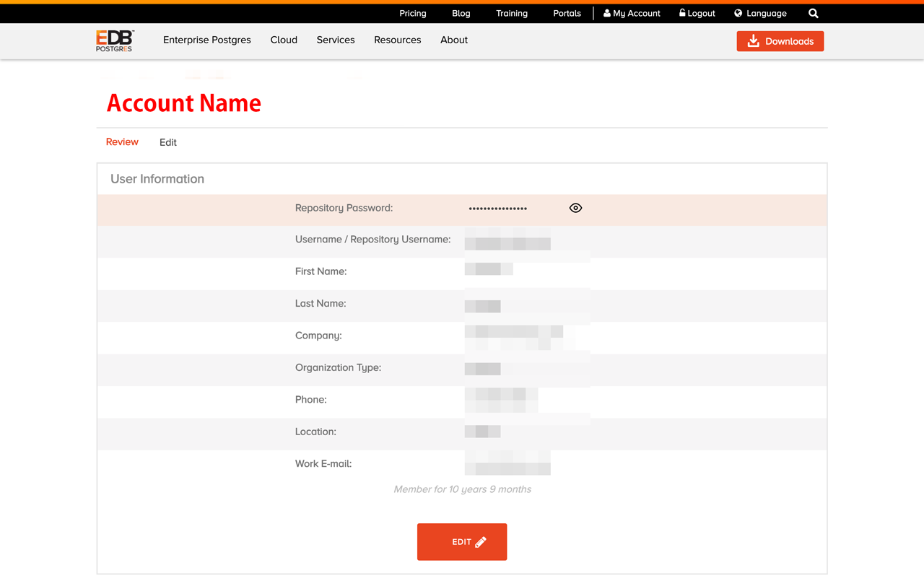This screenshot has height=586, width=924.
Task: Go to the Pricing page
Action: coord(413,13)
